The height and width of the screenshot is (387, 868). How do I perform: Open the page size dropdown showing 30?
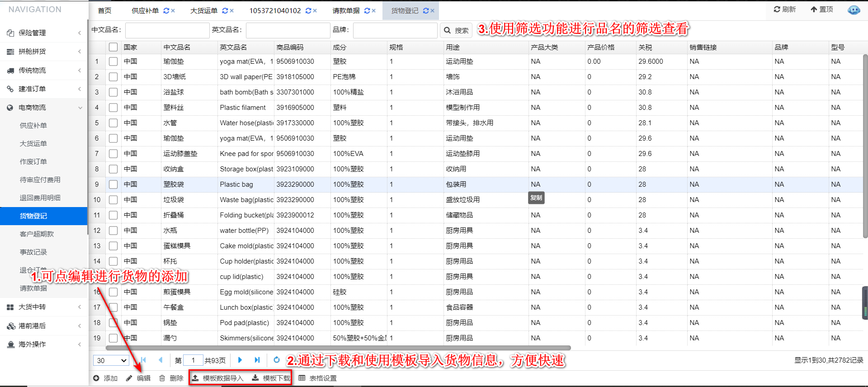111,360
